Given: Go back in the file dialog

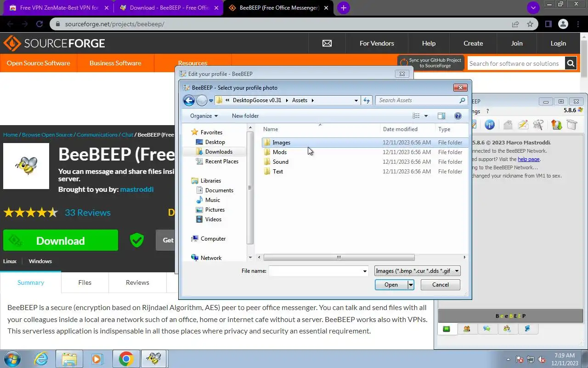Looking at the screenshot, I should [x=189, y=100].
